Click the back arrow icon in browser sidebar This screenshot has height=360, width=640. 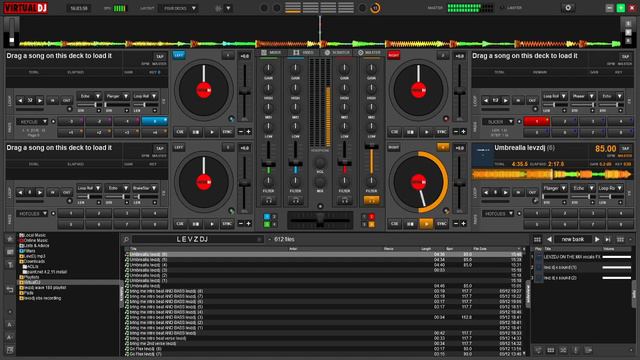(x=10, y=289)
